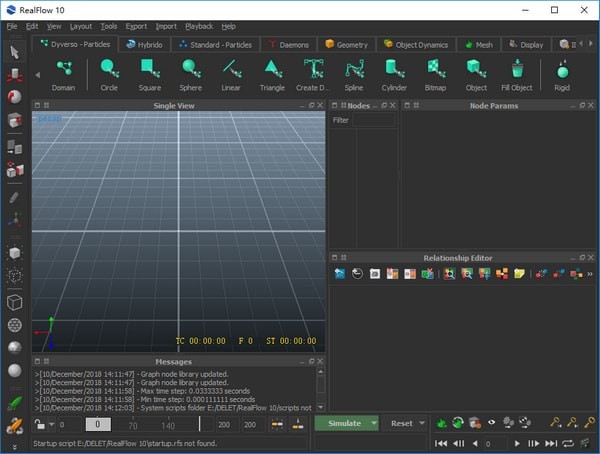Jump to first frame
Viewport: 600px width, 454px height.
point(441,443)
